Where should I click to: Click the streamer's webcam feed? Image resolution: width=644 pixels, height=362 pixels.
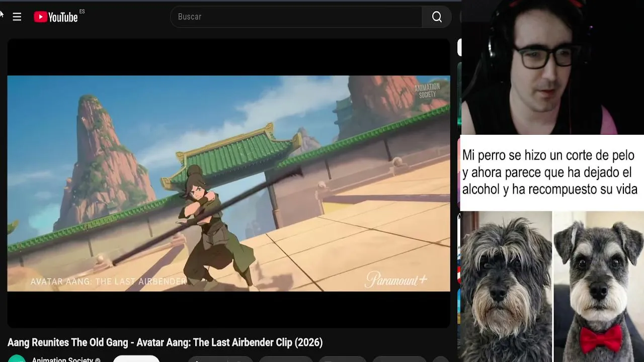click(x=552, y=67)
